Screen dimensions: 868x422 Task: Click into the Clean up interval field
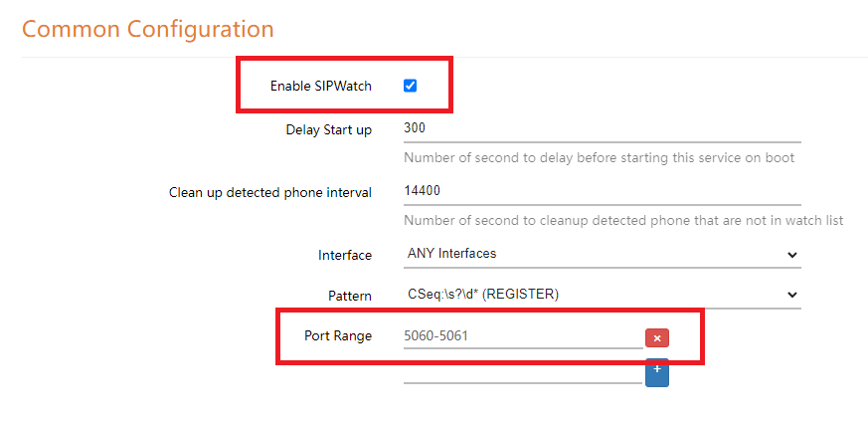[x=601, y=191]
